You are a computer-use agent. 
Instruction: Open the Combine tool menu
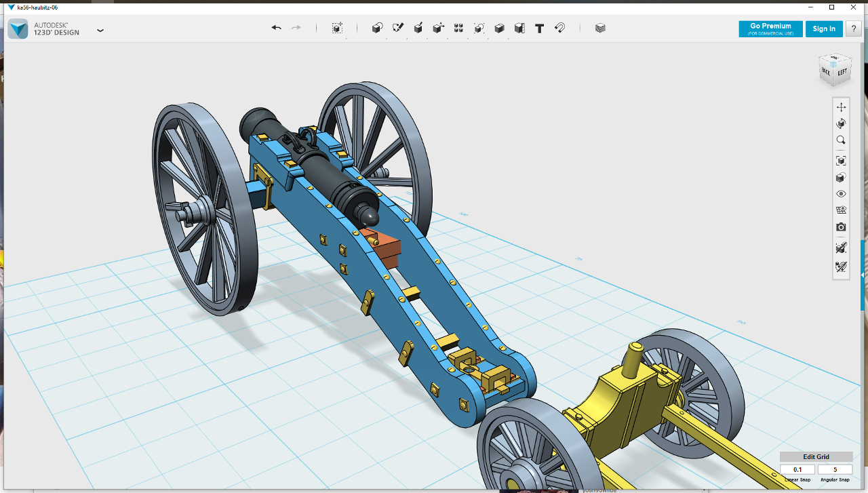point(499,28)
